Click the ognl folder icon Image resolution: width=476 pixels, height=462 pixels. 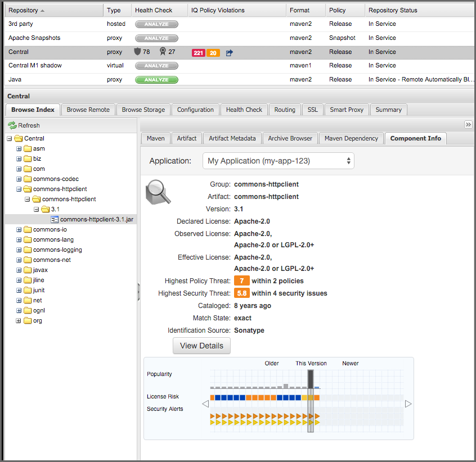pyautogui.click(x=28, y=310)
